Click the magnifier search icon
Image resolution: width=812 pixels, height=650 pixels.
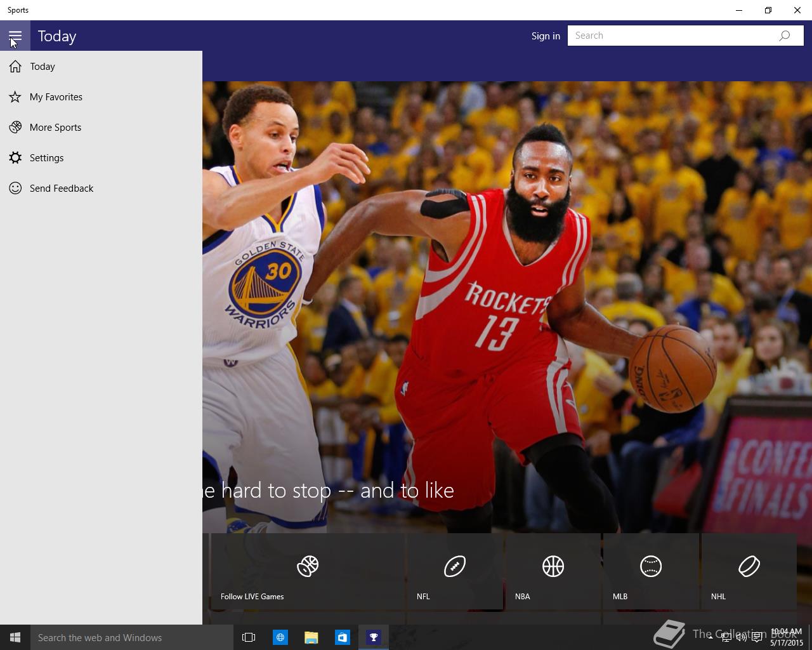pos(785,36)
